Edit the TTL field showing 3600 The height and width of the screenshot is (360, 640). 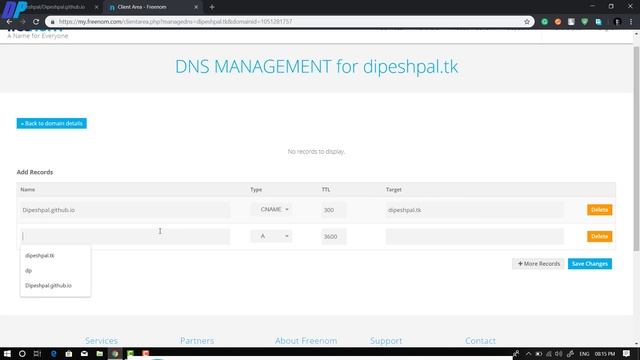click(x=333, y=236)
